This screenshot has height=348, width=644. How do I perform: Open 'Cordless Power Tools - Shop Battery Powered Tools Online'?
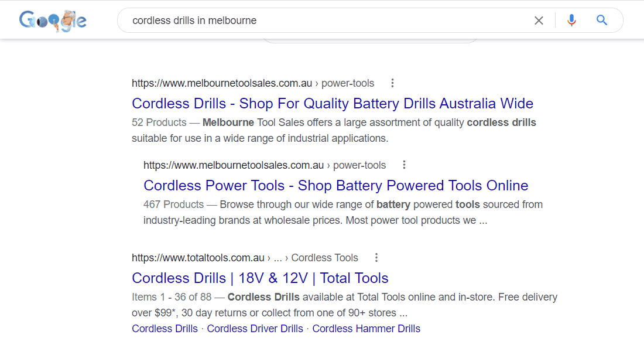[335, 186]
